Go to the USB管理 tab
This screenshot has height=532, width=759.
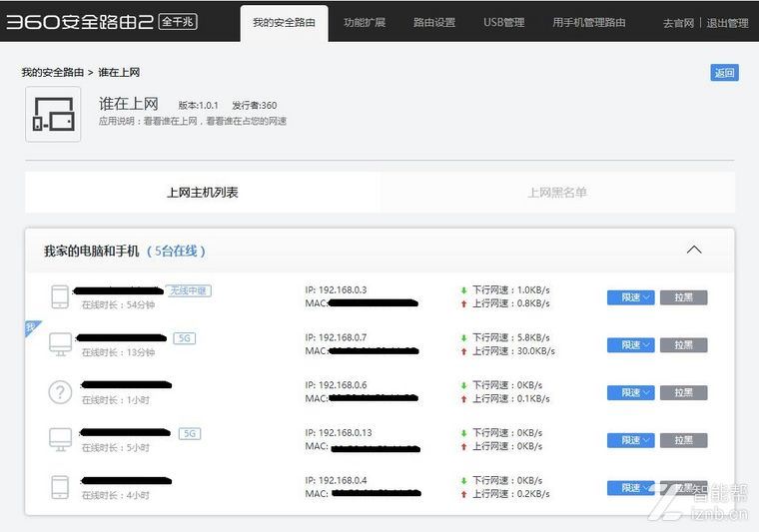(504, 23)
